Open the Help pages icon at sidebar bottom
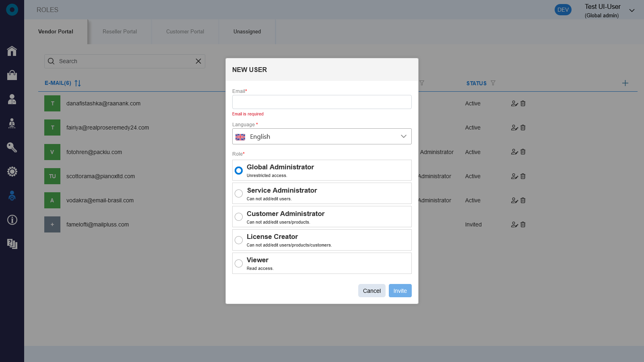This screenshot has width=644, height=362. coord(12,244)
